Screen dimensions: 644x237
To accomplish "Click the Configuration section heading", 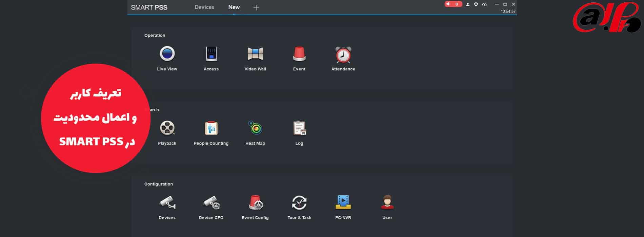I will [x=159, y=184].
